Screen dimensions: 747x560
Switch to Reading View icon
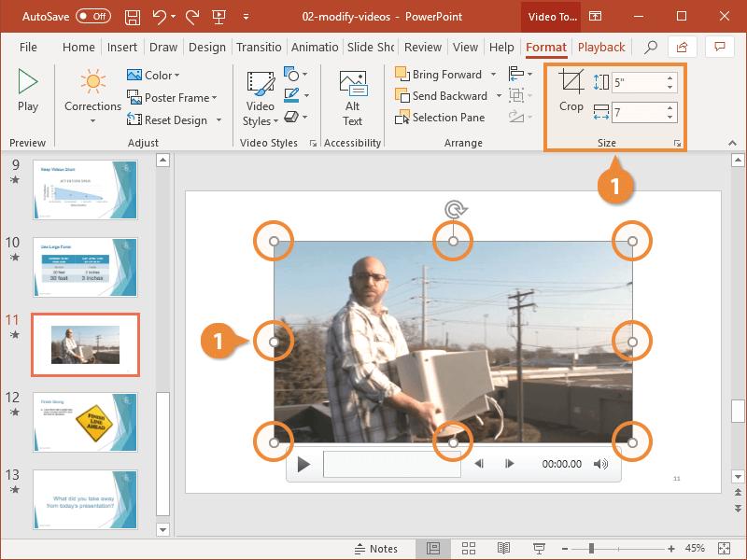[503, 548]
